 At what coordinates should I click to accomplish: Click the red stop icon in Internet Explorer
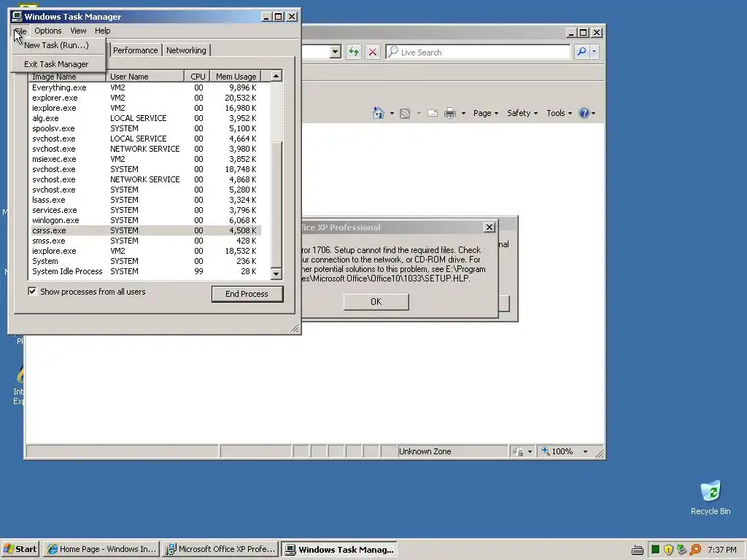point(373,52)
